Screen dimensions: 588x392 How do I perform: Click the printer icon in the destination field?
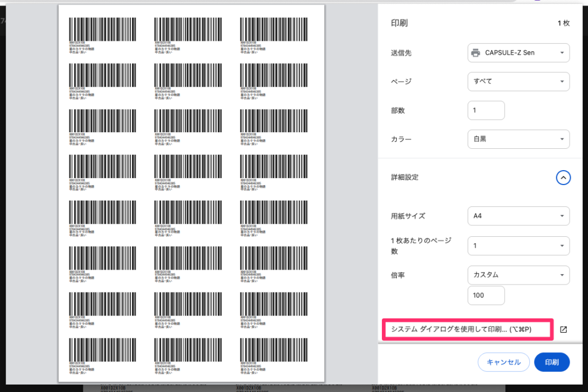[x=475, y=53]
